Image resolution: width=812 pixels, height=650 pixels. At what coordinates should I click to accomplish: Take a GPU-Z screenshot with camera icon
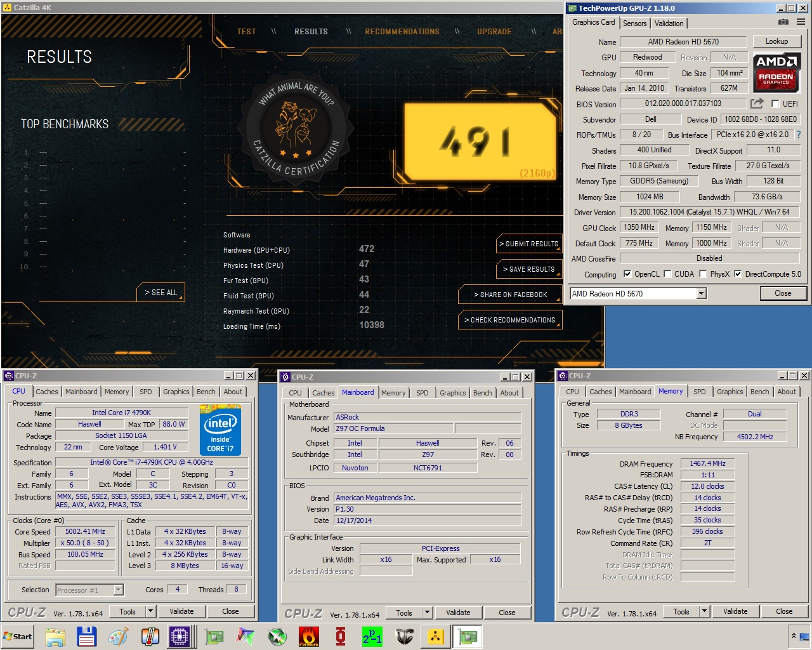783,22
